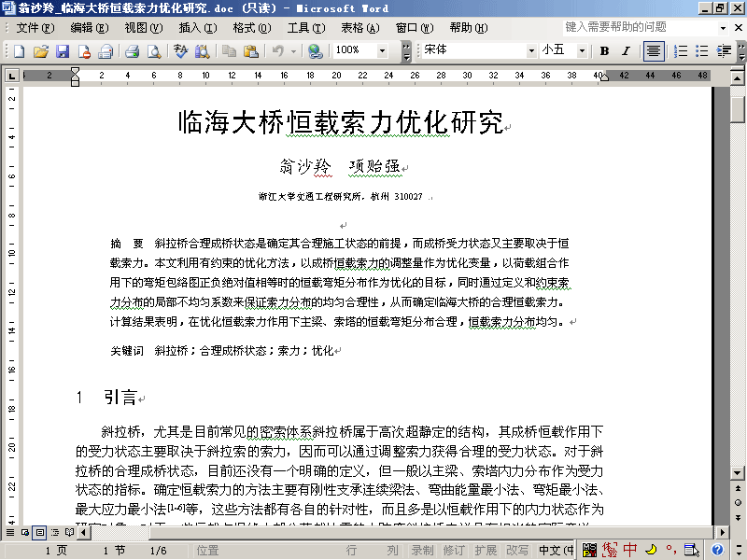Open the font size 小五 dropdown arrow
Image resolution: width=747 pixels, height=560 pixels.
[582, 50]
